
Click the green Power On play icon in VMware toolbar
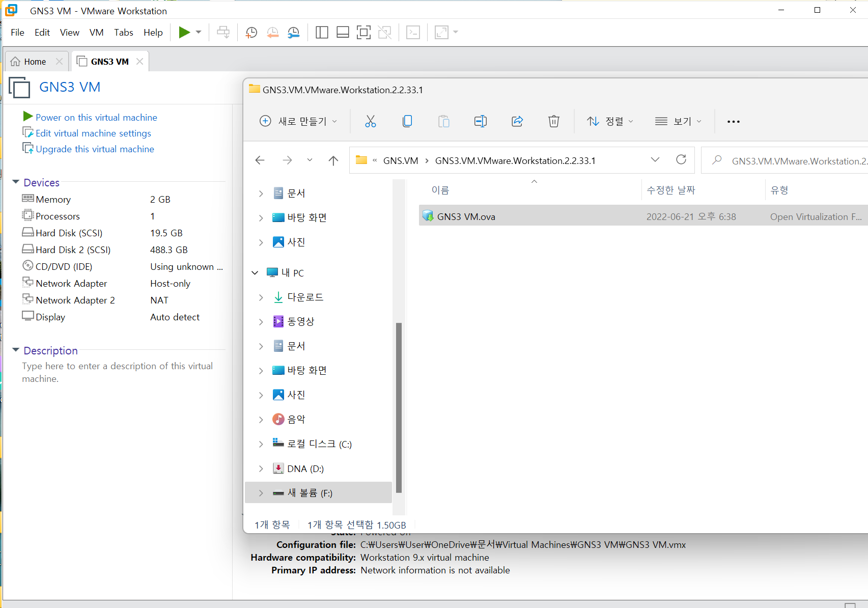184,33
